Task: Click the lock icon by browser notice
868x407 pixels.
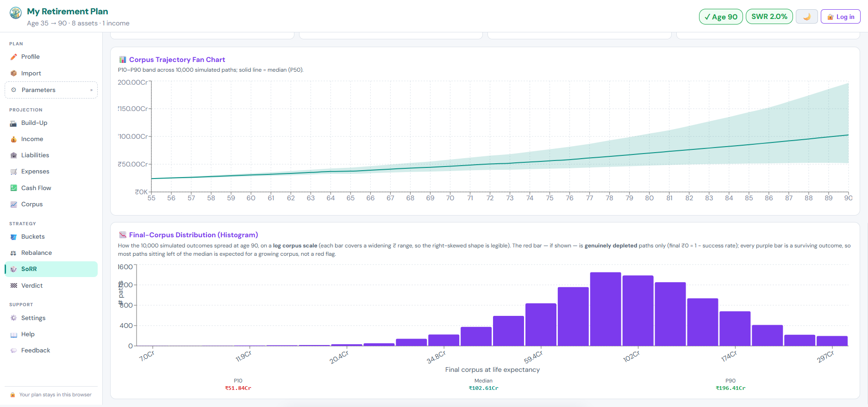Action: [x=13, y=395]
